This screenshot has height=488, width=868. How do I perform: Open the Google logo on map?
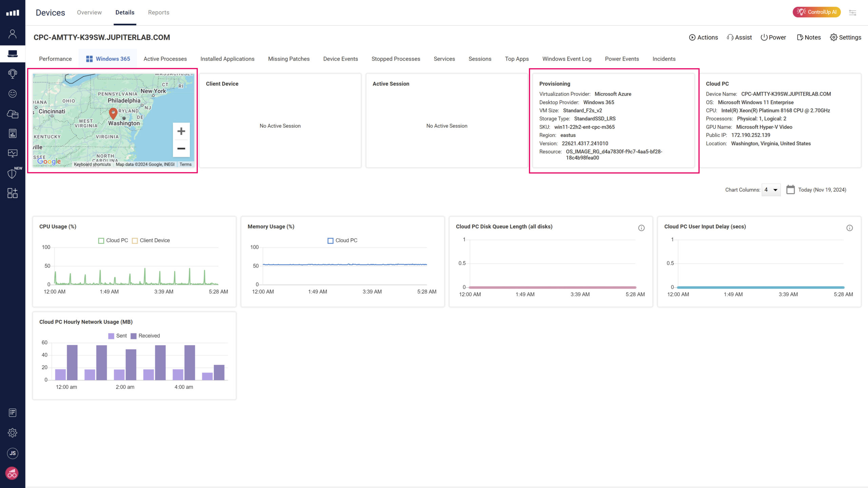[49, 161]
